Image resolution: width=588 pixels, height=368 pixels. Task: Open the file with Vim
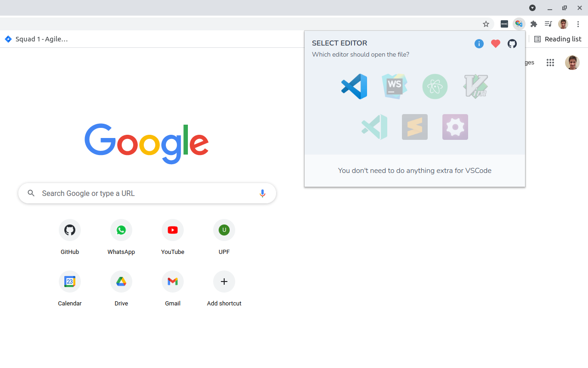(x=475, y=86)
